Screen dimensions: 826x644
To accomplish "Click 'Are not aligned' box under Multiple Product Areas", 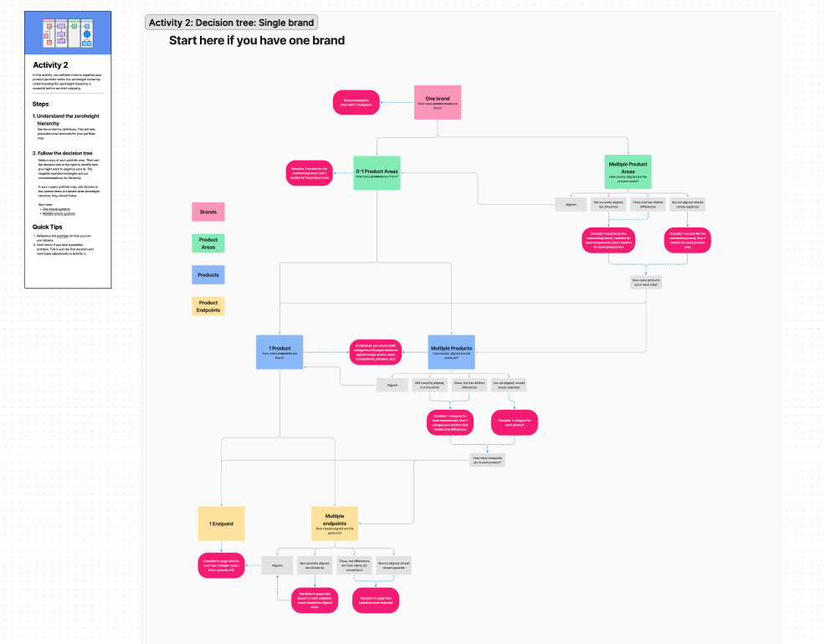I will (687, 204).
